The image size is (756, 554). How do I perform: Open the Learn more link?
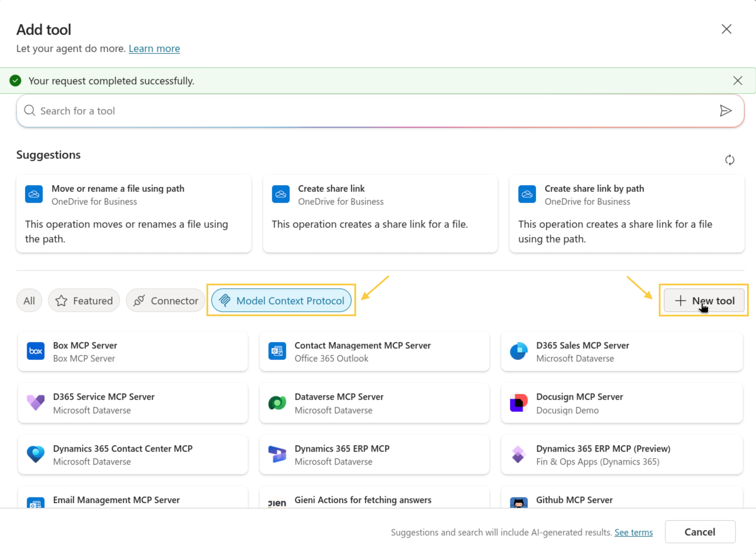(154, 49)
